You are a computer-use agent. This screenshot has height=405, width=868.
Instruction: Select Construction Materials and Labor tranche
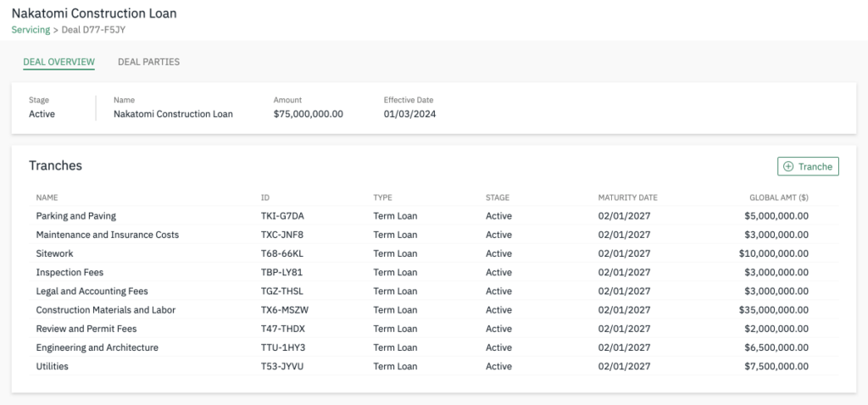(x=106, y=310)
